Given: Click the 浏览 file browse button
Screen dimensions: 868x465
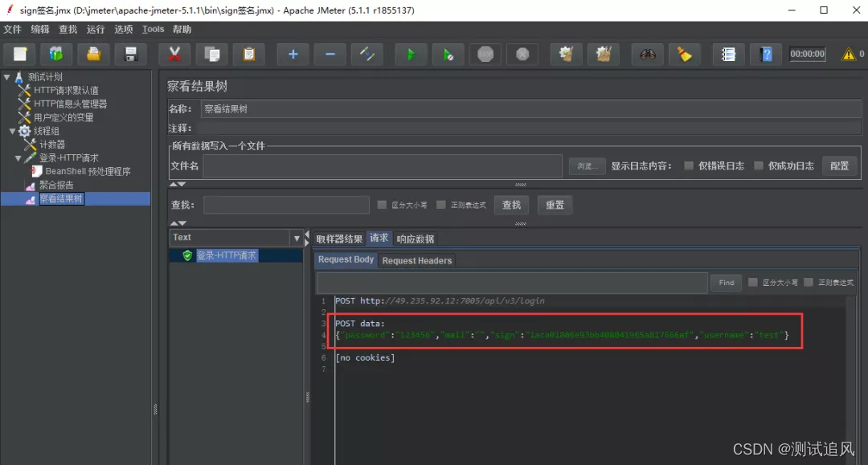Looking at the screenshot, I should pyautogui.click(x=587, y=166).
